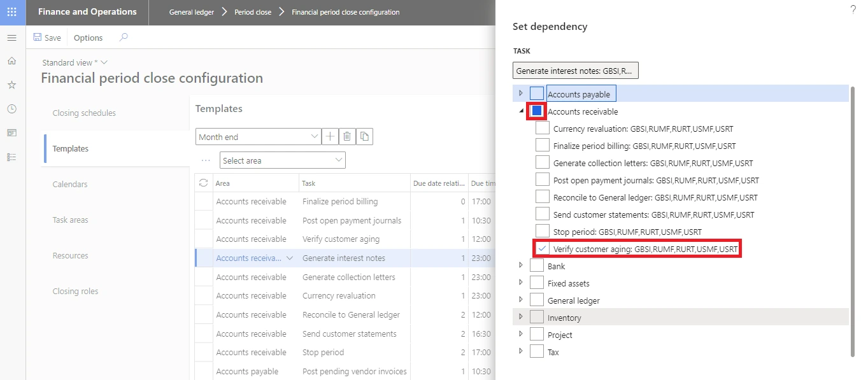Check Send customer statements checkbox
This screenshot has width=868, height=380.
point(543,214)
